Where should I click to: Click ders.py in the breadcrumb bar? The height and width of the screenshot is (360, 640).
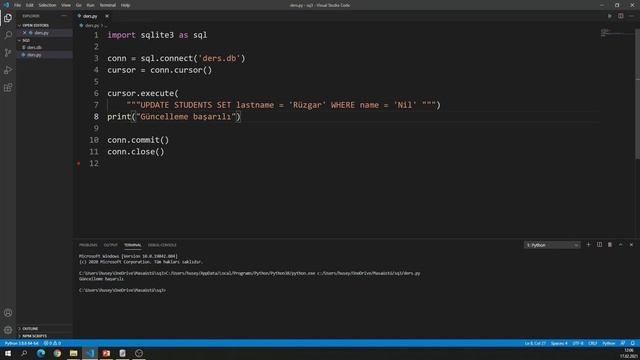pyautogui.click(x=91, y=25)
